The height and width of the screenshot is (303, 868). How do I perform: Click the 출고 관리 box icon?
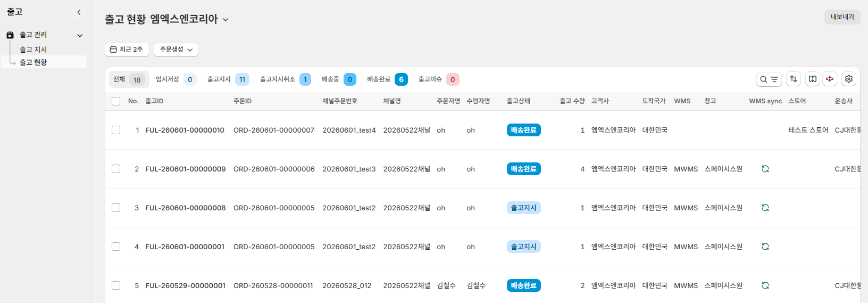[x=10, y=35]
